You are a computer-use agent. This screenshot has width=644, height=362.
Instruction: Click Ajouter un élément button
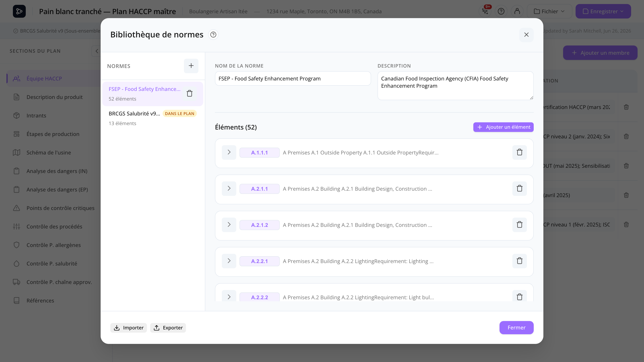(503, 127)
